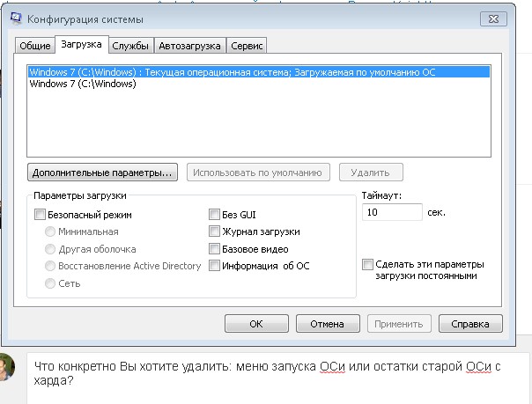Image resolution: width=532 pixels, height=404 pixels.
Task: Choose the Минимальная radio option
Action: [50, 231]
